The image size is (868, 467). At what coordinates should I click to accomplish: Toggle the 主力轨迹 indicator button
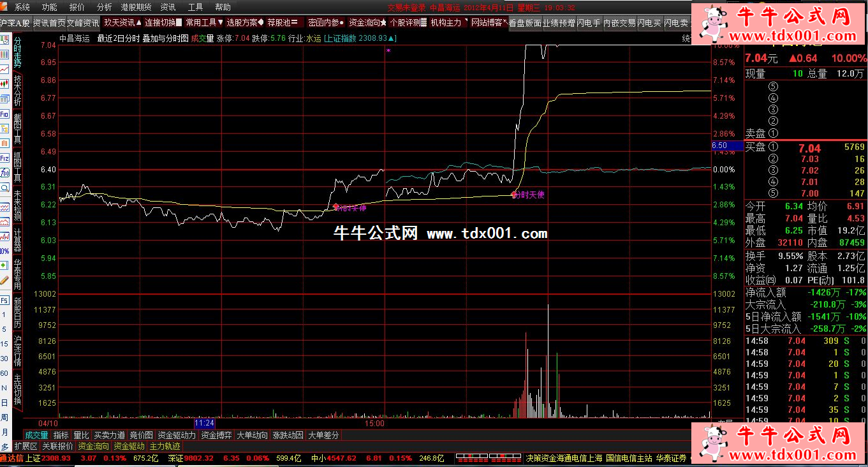pyautogui.click(x=165, y=447)
